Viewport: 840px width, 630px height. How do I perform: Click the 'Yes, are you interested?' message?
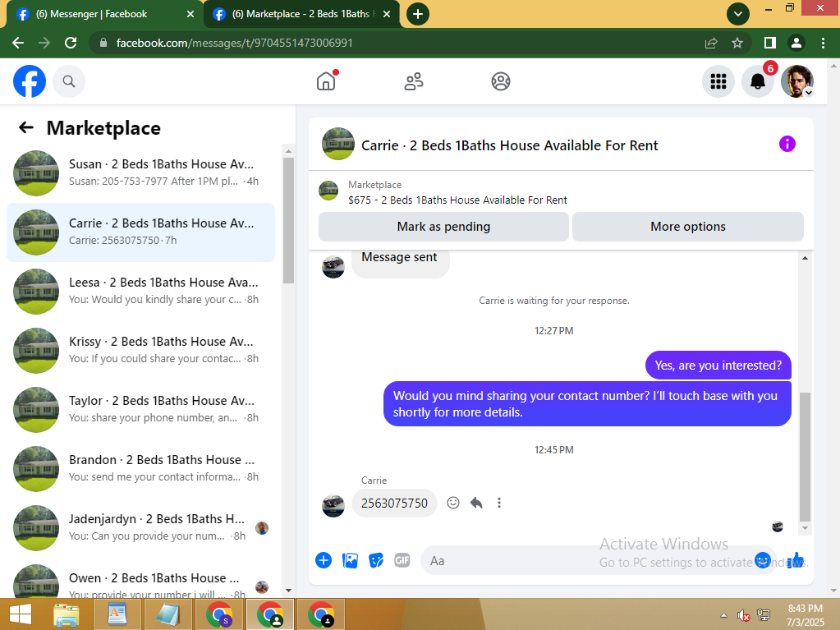718,366
